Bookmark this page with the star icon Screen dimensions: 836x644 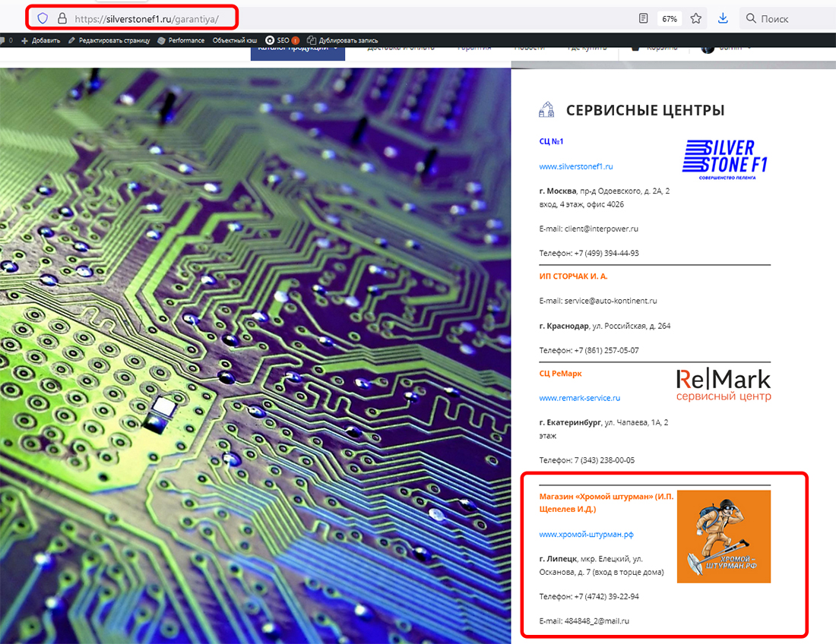point(695,19)
